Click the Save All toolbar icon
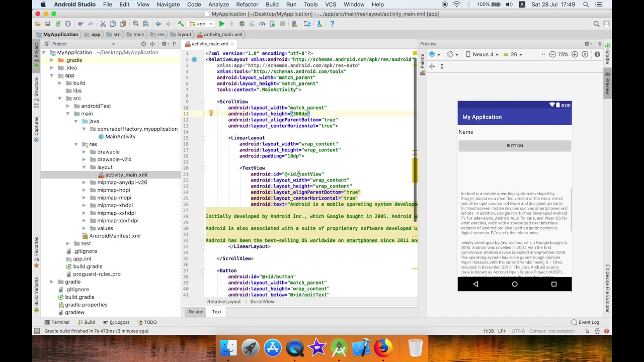Screen dimensions: 644x362 point(48,24)
